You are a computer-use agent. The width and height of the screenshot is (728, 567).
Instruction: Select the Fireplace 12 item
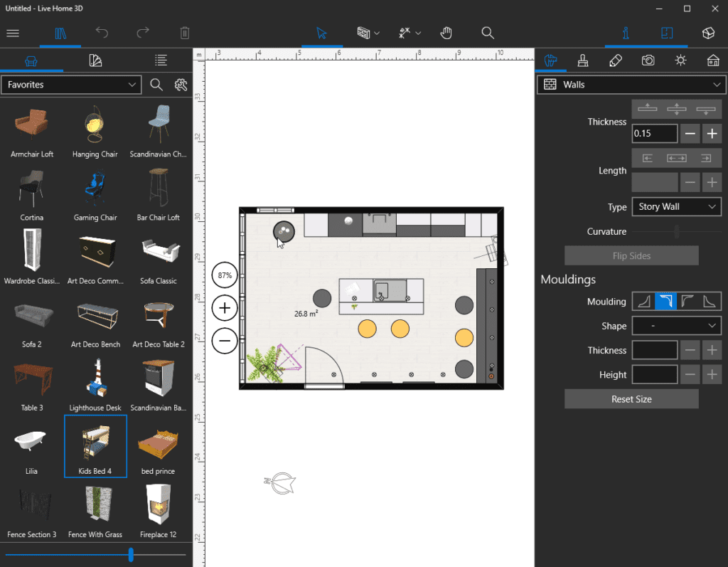pos(159,510)
